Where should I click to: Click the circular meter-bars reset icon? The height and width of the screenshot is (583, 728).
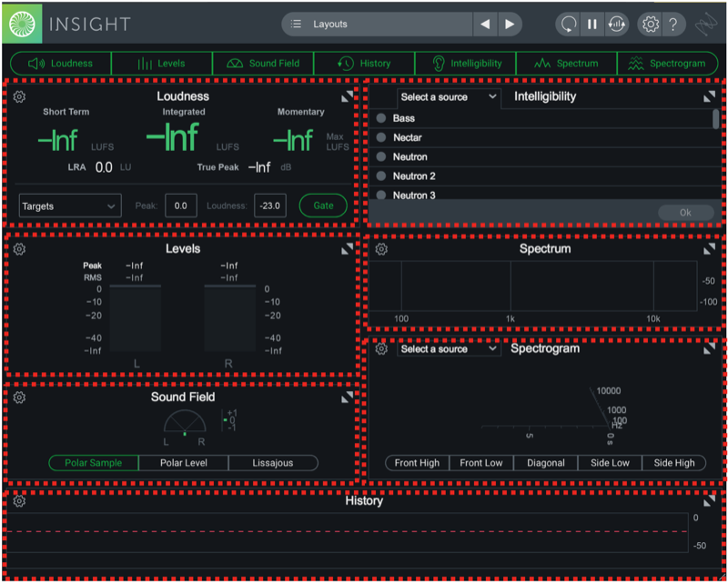617,25
